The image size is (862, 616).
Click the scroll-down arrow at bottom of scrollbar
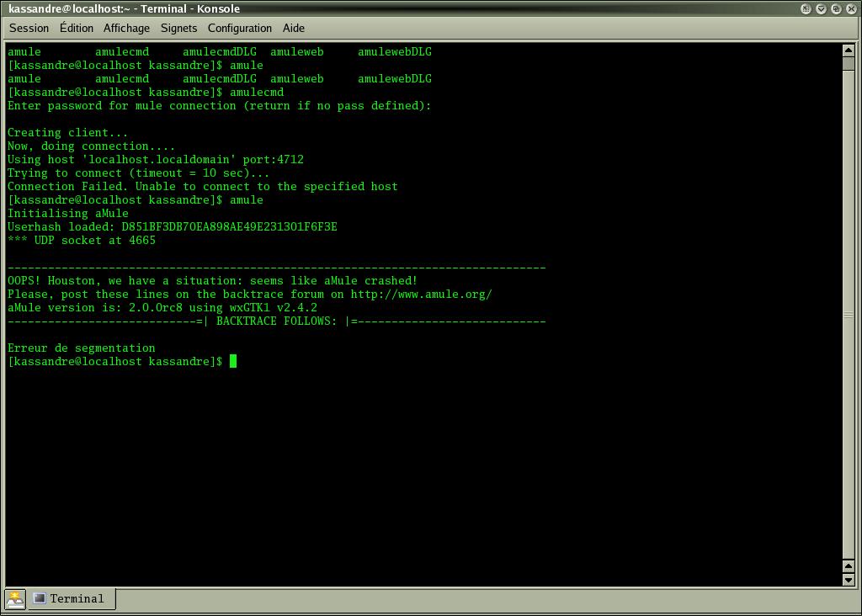tap(849, 580)
